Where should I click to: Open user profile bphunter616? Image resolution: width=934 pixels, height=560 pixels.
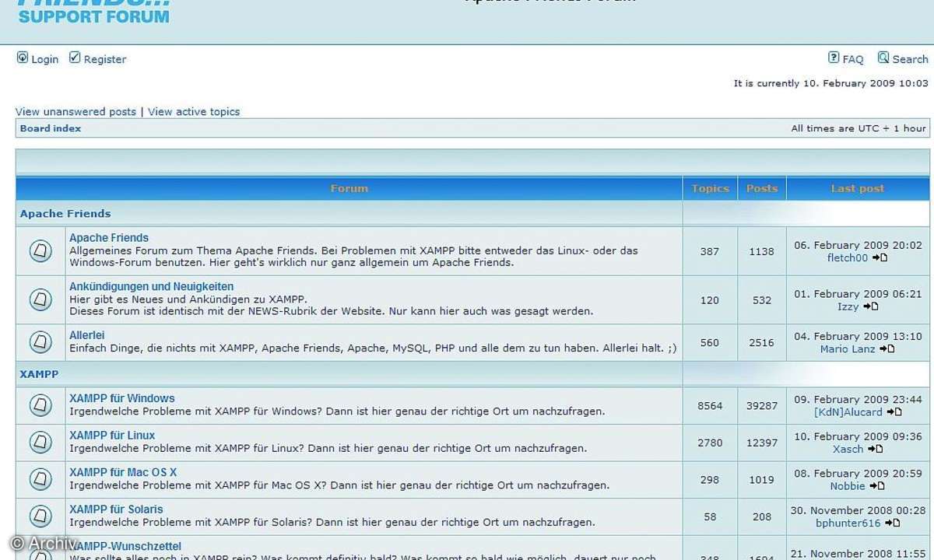click(848, 523)
